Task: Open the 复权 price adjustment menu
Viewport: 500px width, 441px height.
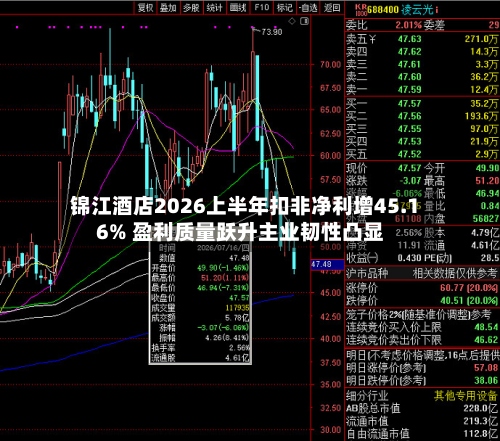Action: pos(145,8)
